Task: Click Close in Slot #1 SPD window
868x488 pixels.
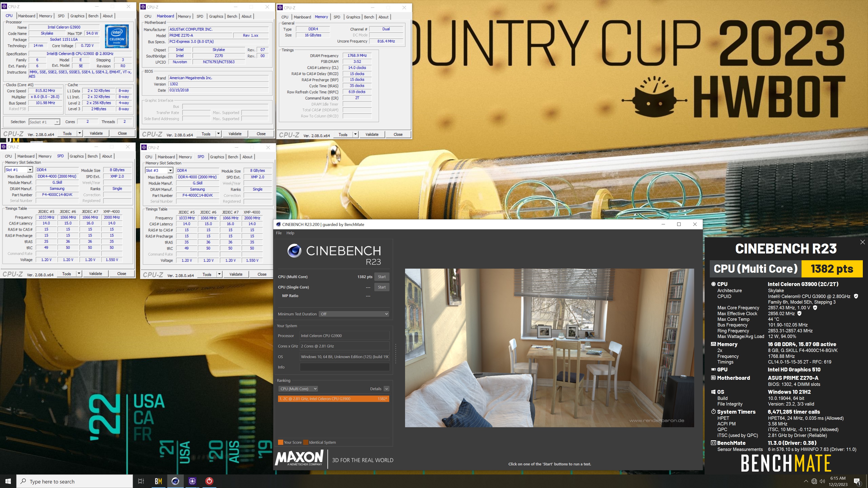Action: [x=122, y=274]
